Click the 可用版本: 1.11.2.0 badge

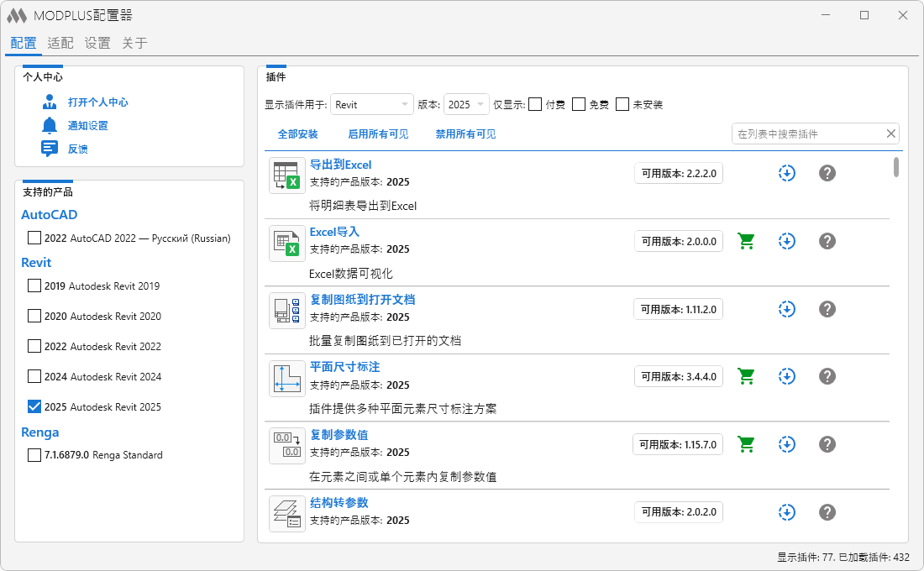point(678,309)
